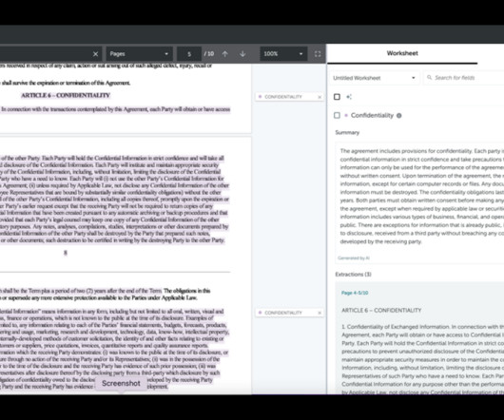Focus the Search for fields box
The image size is (504, 420).
464,78
